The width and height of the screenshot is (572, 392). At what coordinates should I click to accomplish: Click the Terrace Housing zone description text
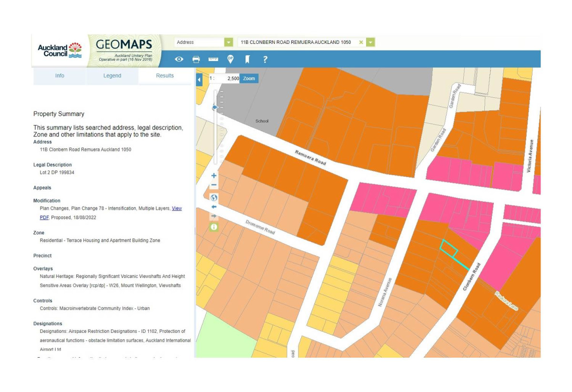[100, 240]
